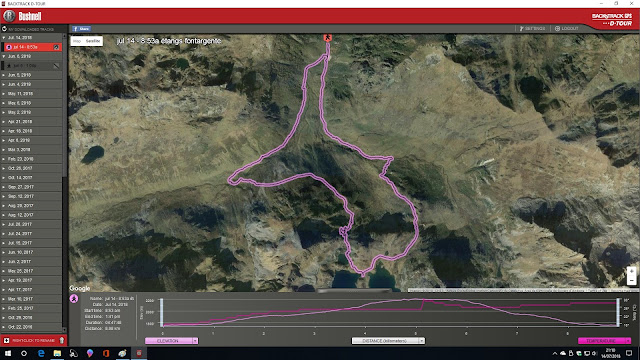Collapse the Jun. 6, 2018 group
This screenshot has width=640, height=360.
point(4,56)
